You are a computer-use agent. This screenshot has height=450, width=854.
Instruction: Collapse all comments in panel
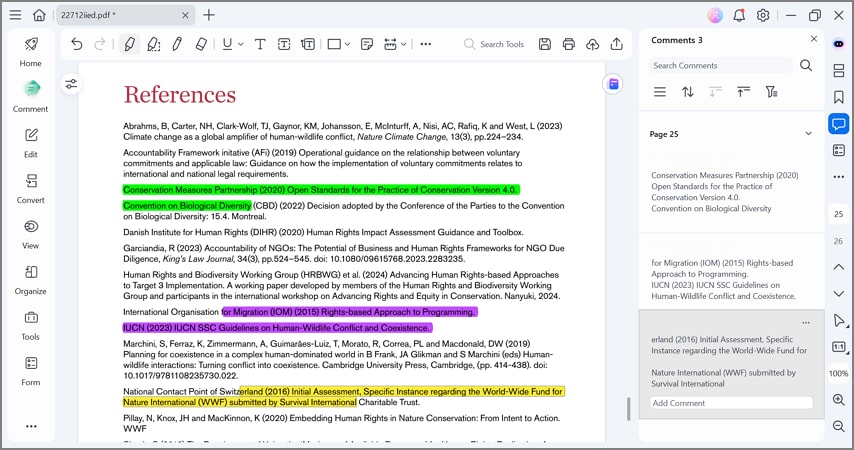(743, 92)
